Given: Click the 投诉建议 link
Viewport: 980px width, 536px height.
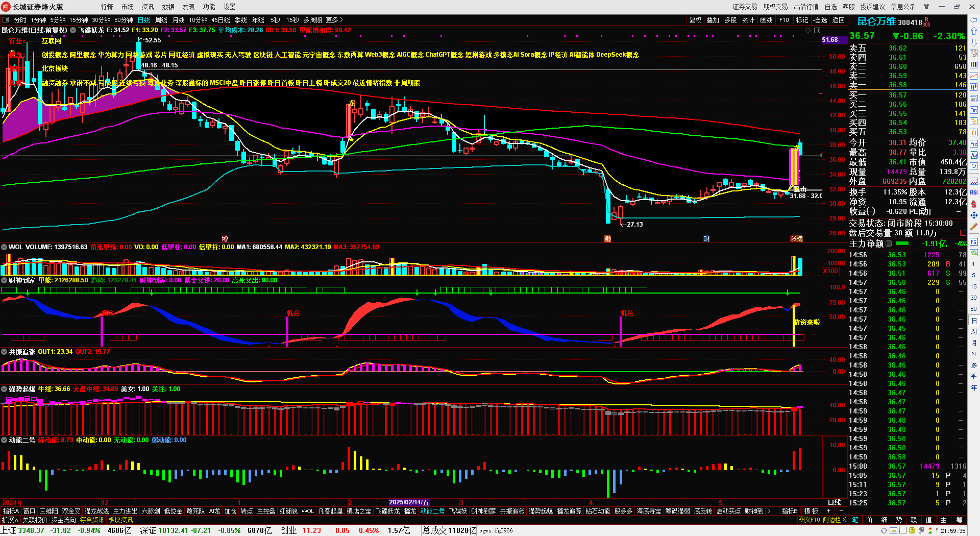Looking at the screenshot, I should pyautogui.click(x=873, y=7).
